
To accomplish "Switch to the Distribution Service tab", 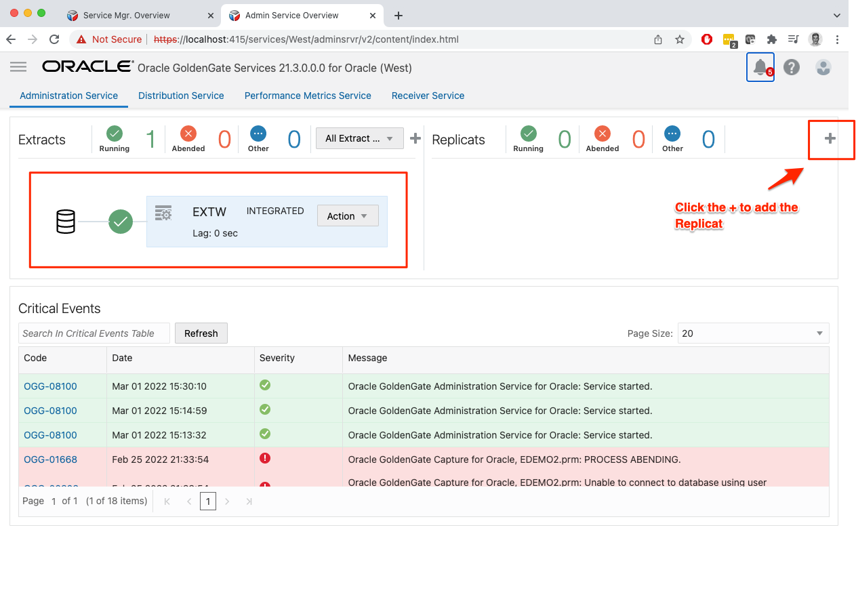I will click(181, 96).
